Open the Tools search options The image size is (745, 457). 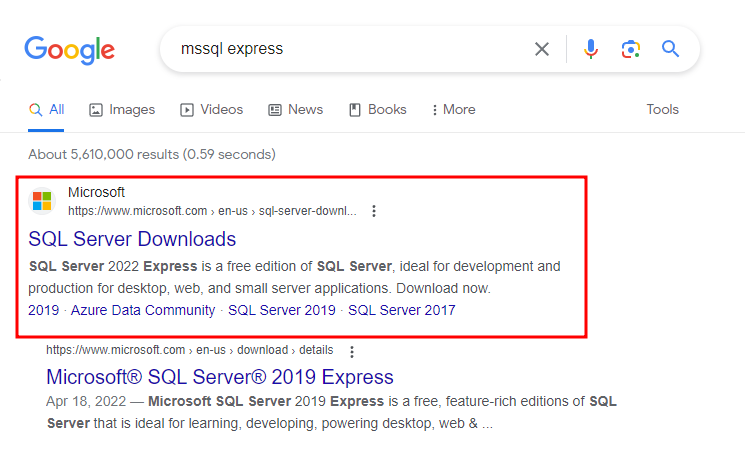(x=662, y=110)
